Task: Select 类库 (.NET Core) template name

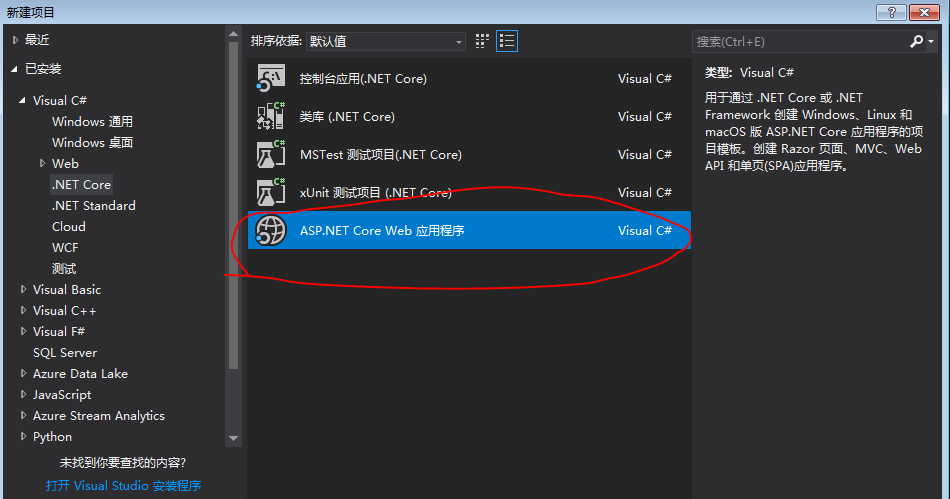Action: [x=347, y=117]
